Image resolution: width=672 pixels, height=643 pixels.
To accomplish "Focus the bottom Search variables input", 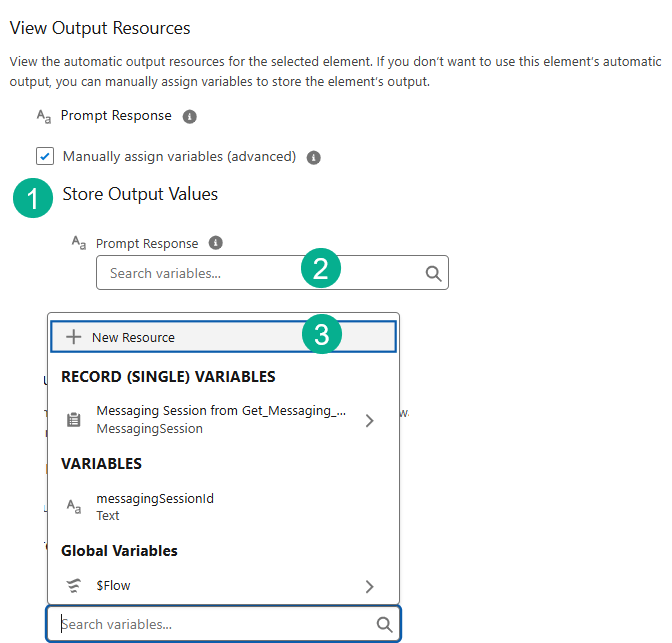I will (x=210, y=625).
